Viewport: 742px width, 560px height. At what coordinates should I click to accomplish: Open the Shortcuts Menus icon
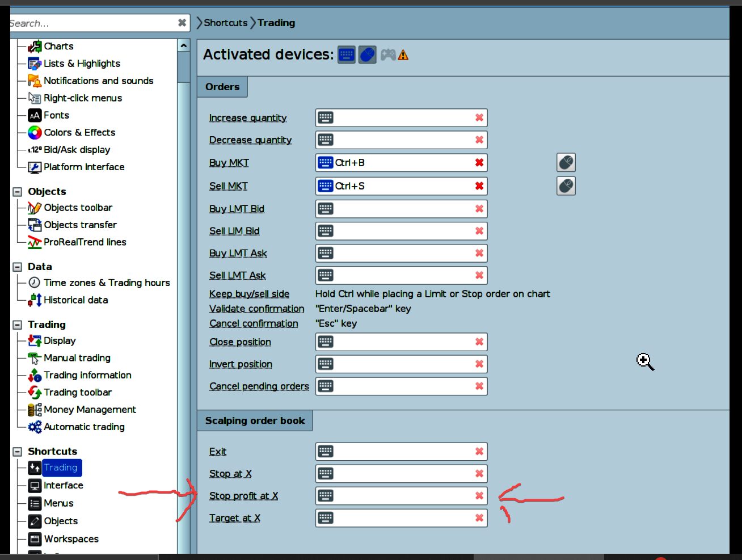point(35,503)
